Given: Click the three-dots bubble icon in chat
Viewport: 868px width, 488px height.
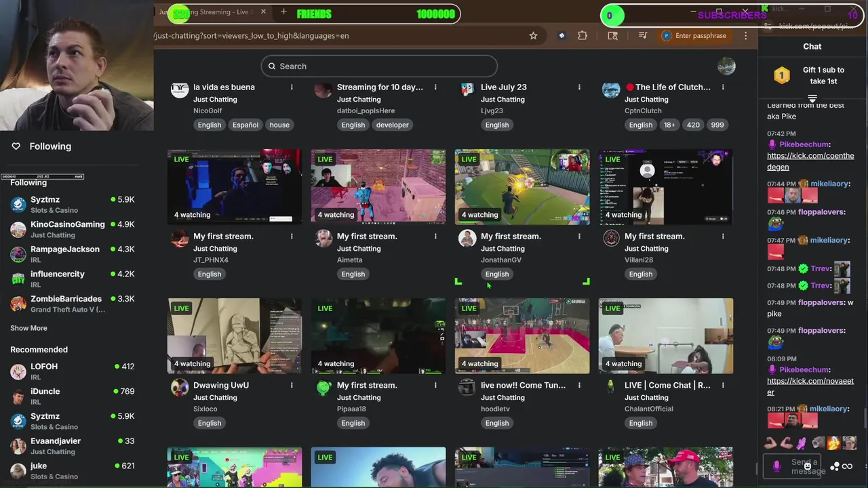Looking at the screenshot, I should coord(835,466).
